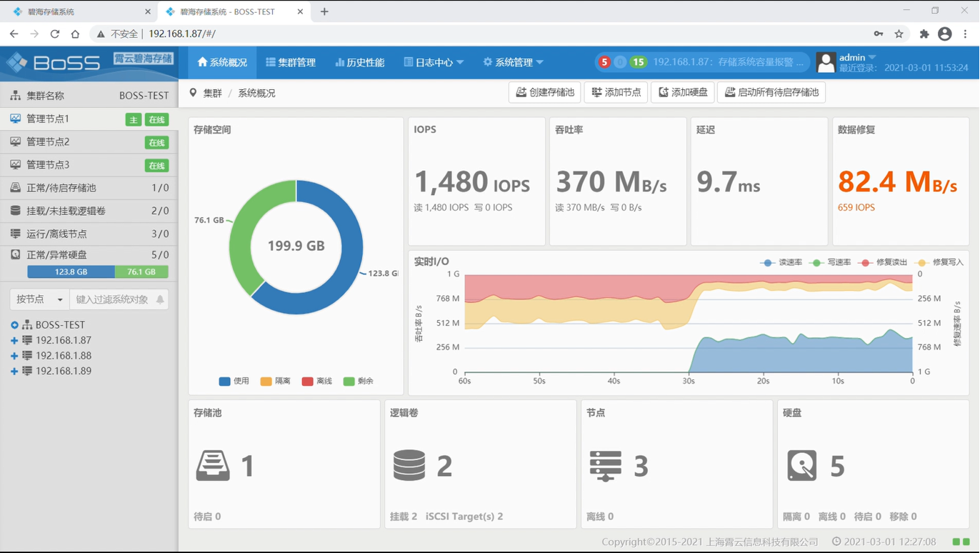The width and height of the screenshot is (980, 553).
Task: Click the 启动所有待启存储池 button
Action: 771,92
